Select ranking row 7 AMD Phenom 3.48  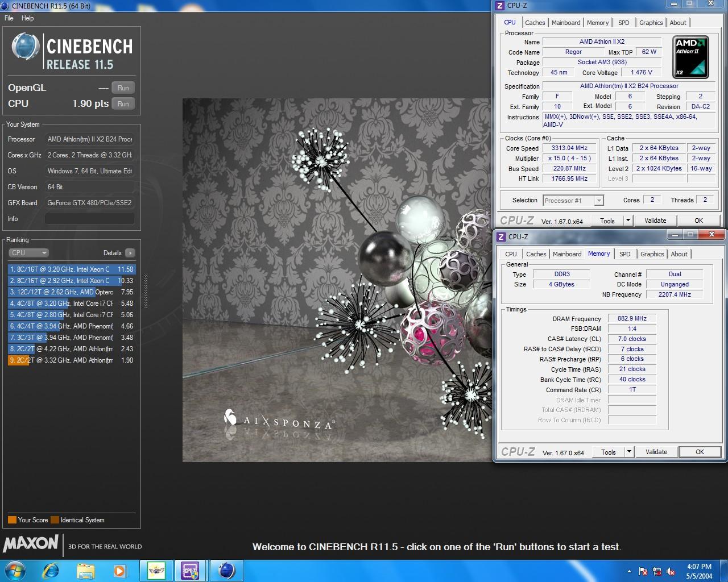pos(72,338)
